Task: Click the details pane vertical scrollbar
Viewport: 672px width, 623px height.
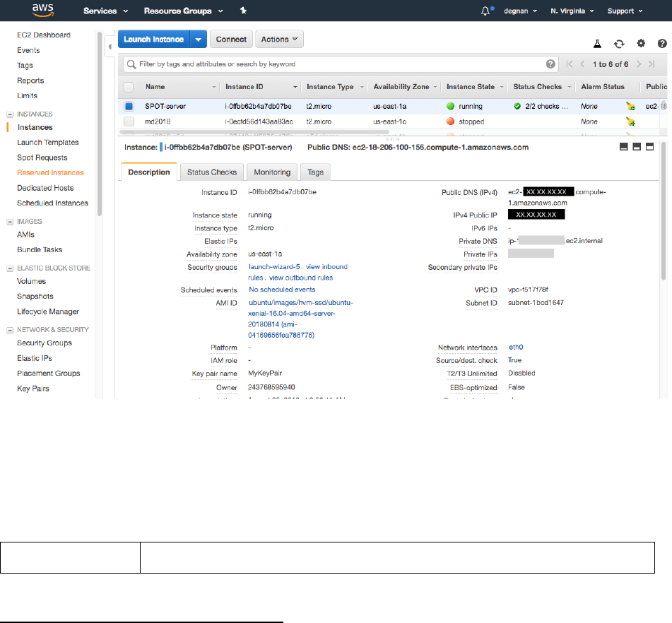Action: 664,210
